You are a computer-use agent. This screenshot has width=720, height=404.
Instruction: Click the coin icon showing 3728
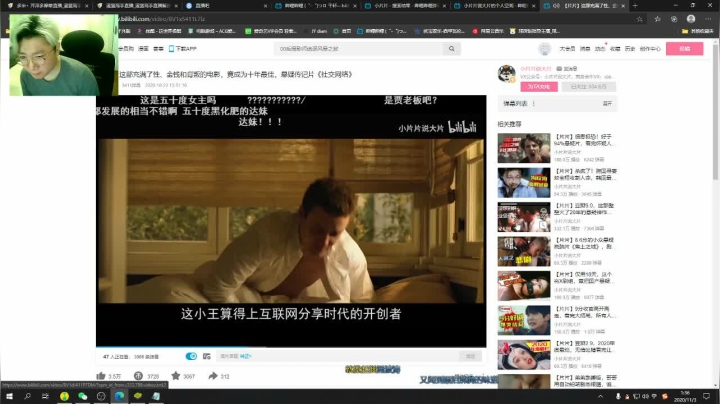pyautogui.click(x=138, y=376)
